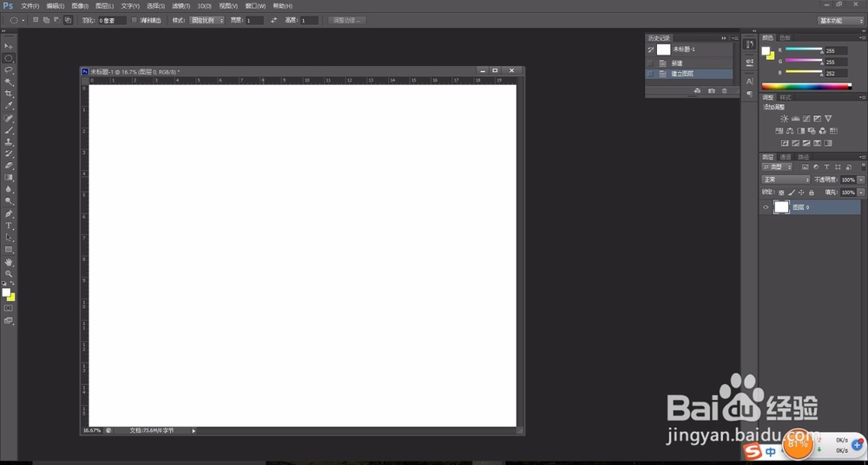
Task: Select the Dodge tool
Action: 9,201
